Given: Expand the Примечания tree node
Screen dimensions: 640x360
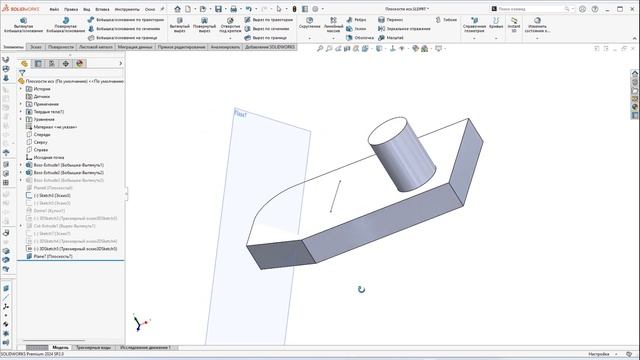Looking at the screenshot, I should (x=21, y=104).
